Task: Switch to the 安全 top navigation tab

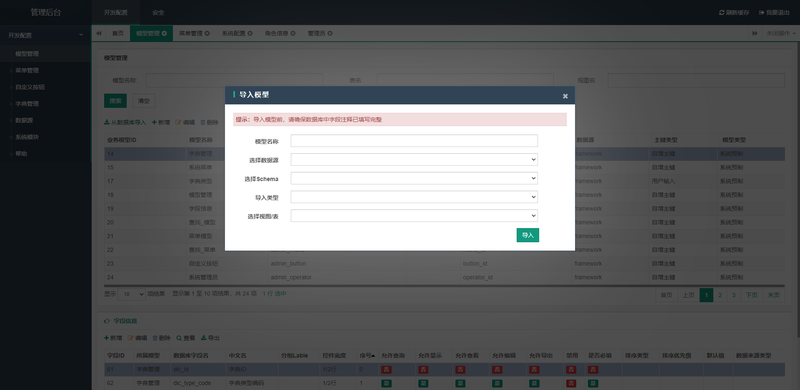Action: 158,12
